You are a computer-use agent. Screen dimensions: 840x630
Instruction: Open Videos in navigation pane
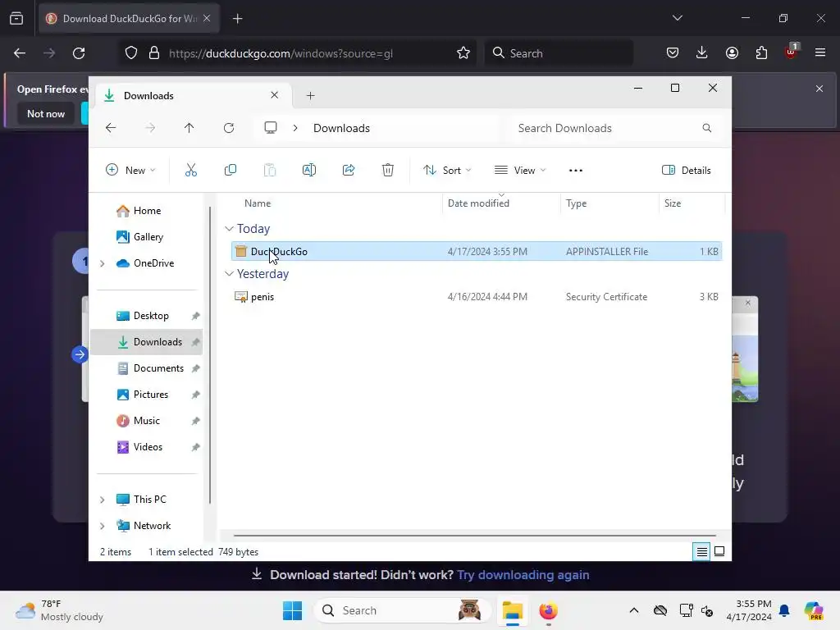(x=147, y=447)
